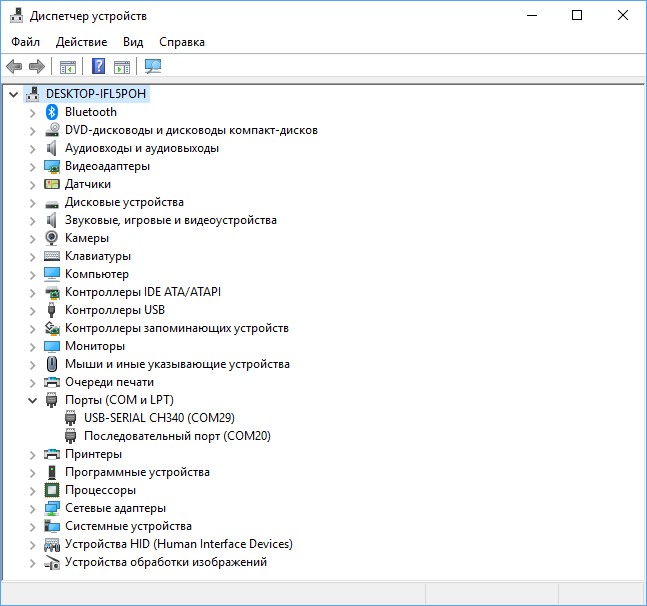
Task: Click the Клавиатуры keyboard icon
Action: coord(52,256)
